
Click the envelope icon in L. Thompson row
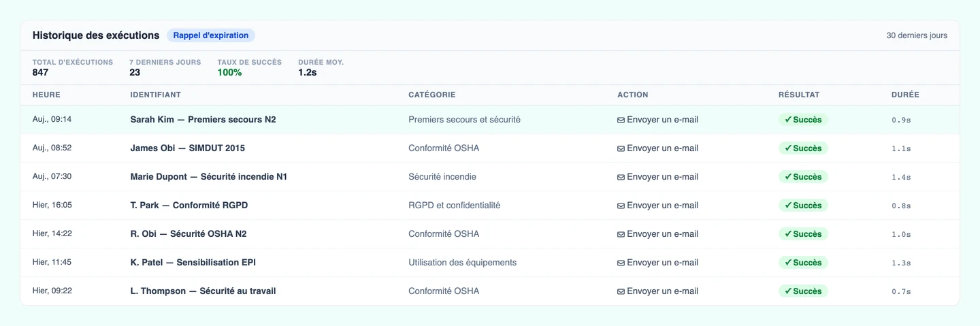621,291
